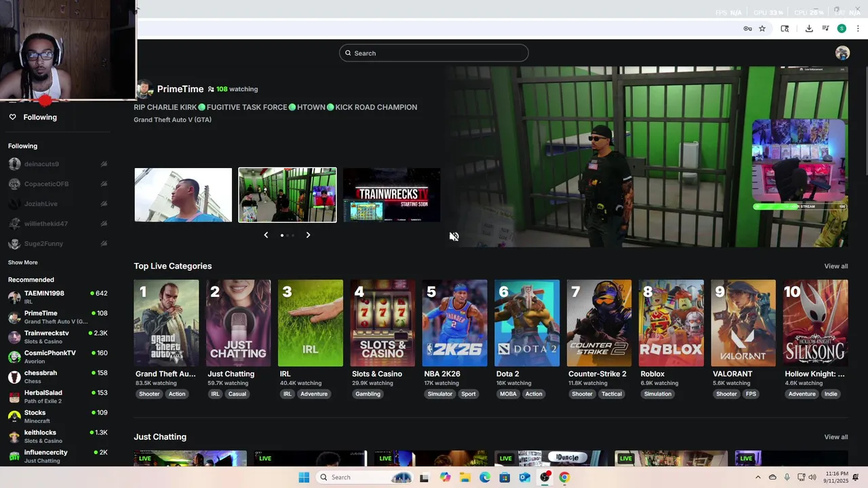Open the IRL category card
868x488 pixels.
coord(311,323)
